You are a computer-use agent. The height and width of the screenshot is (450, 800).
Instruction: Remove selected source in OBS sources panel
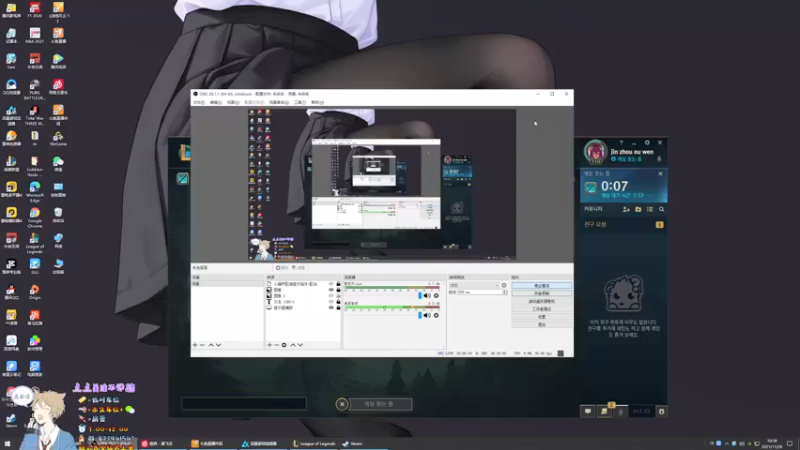click(277, 345)
